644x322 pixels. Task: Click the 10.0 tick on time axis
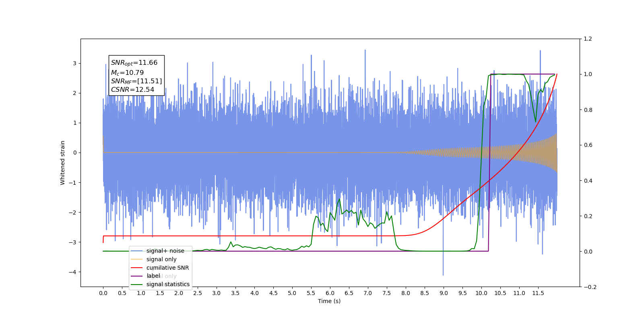point(481,293)
